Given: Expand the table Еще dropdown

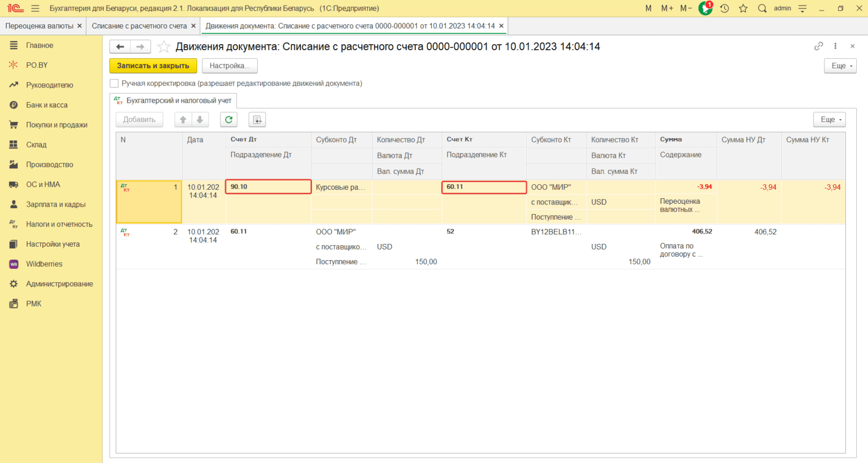Looking at the screenshot, I should 830,120.
